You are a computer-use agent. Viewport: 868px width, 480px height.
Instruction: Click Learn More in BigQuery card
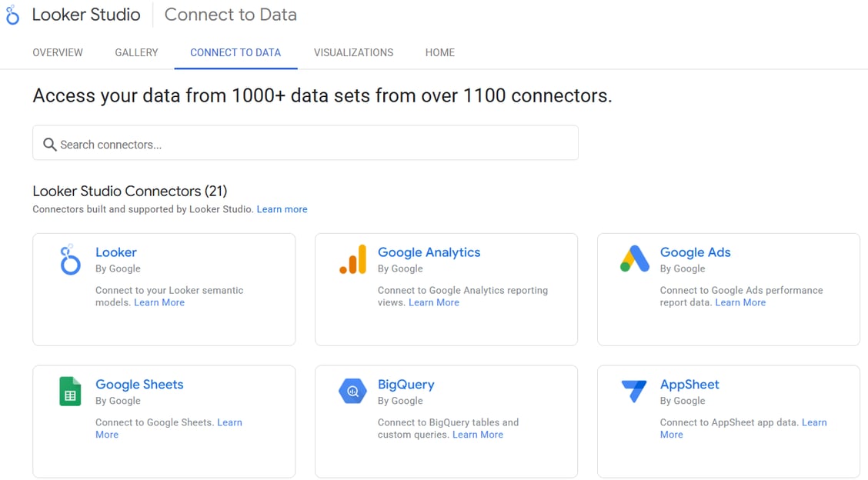click(477, 435)
